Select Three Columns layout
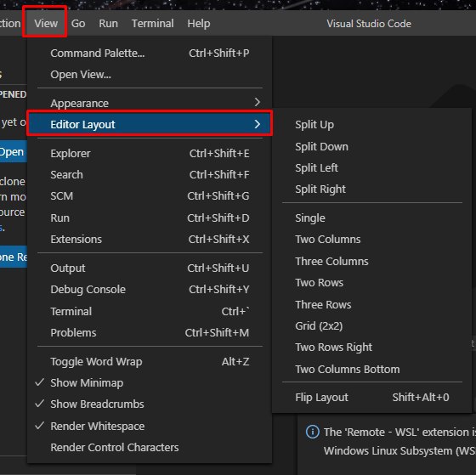The image size is (476, 475). click(372, 261)
